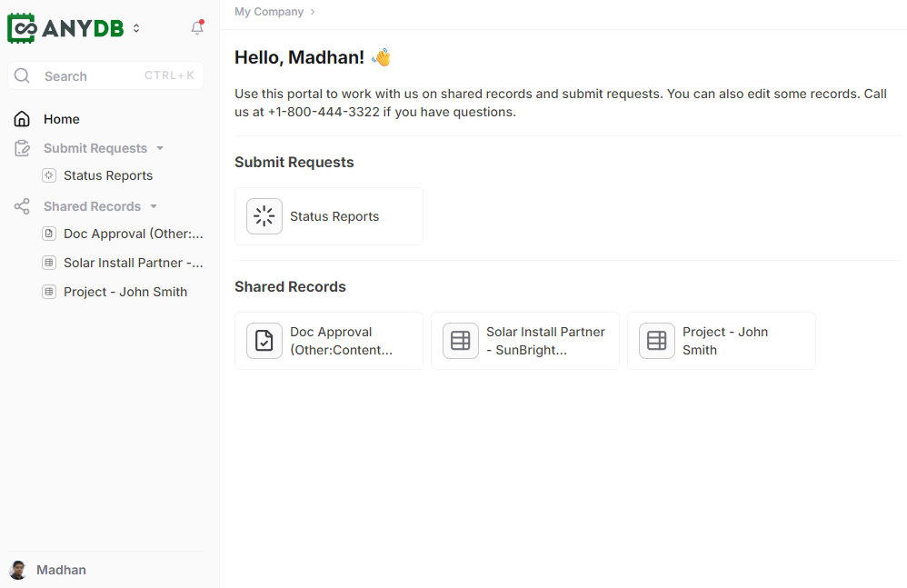Screen dimensions: 907x588
Task: Click the Project - John Smith table icon card
Action: (657, 341)
